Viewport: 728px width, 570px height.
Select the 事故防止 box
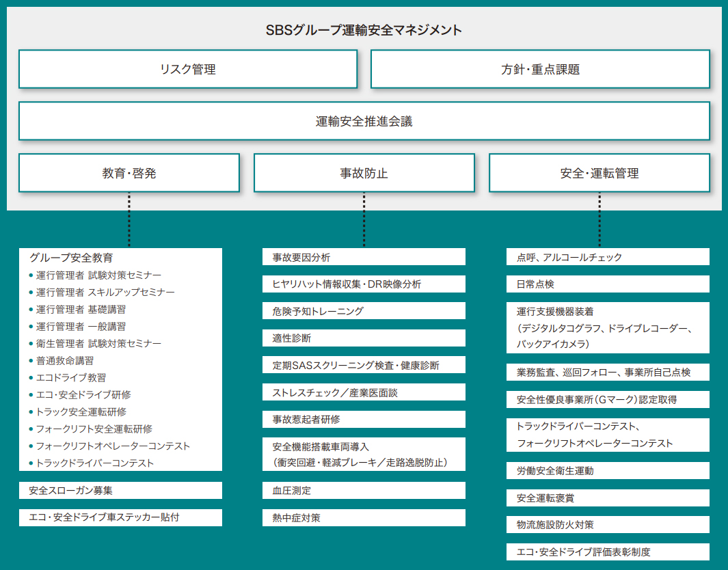[x=364, y=173]
